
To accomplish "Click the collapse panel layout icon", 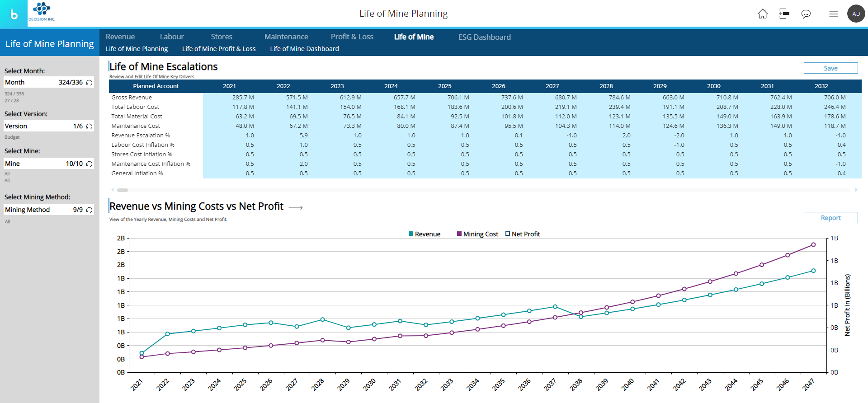I will coord(784,14).
